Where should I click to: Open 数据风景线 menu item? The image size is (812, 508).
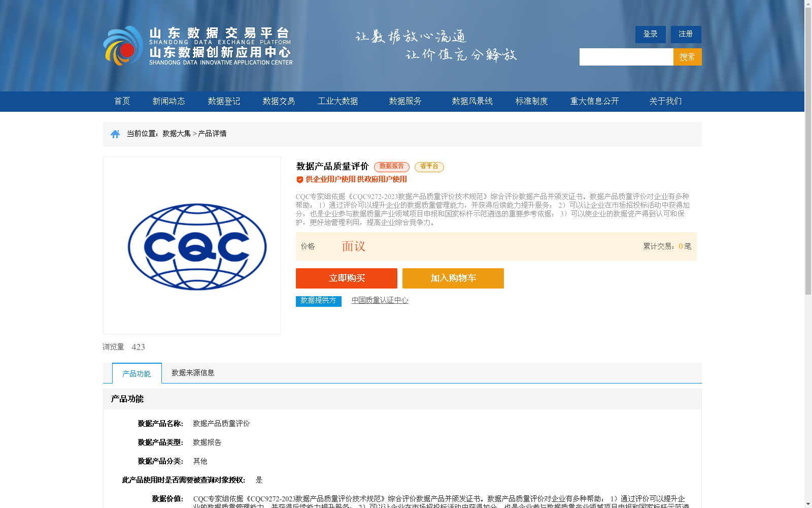coord(472,101)
